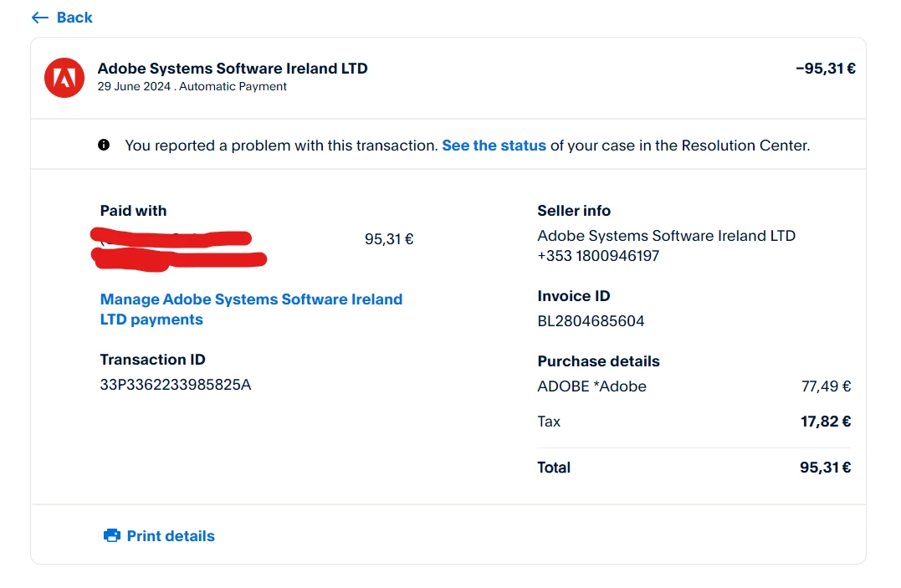The image size is (901, 588).
Task: Click the 29 June 2024 Automatic Payment text
Action: point(192,86)
